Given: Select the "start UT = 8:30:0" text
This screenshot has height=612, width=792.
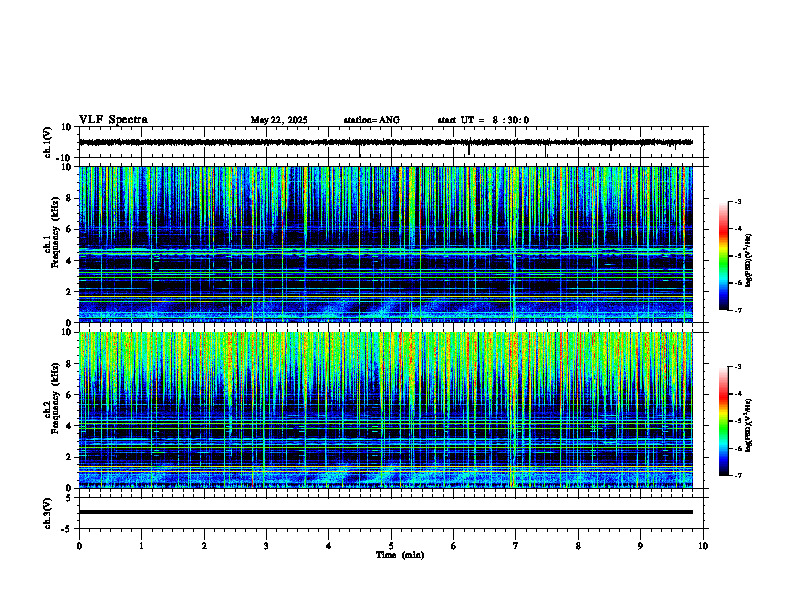Looking at the screenshot, I should [x=483, y=120].
